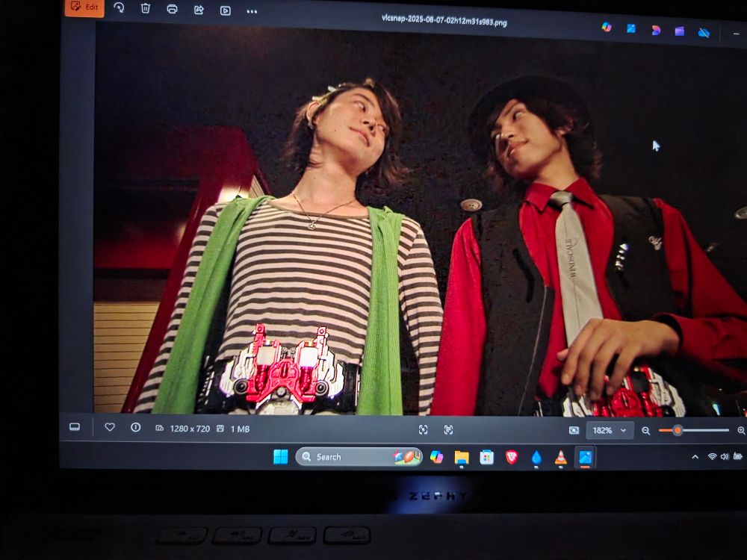Viewport: 747px width, 560px height.
Task: Open File Explorer from the taskbar
Action: coord(462,458)
